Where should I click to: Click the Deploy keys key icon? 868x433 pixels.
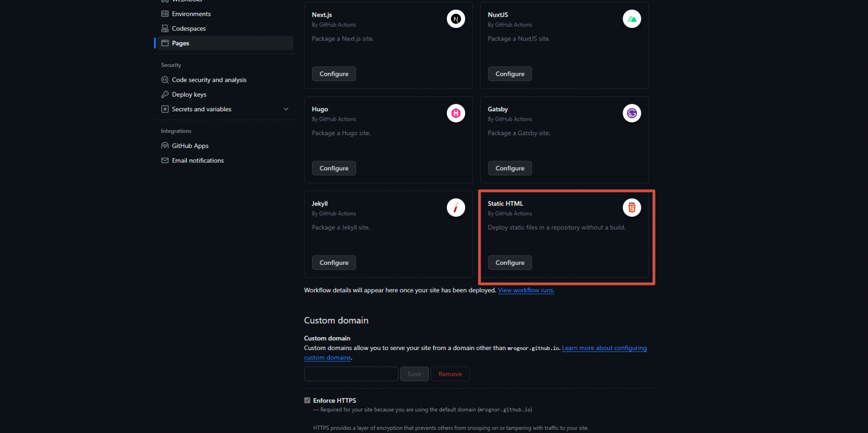(165, 95)
